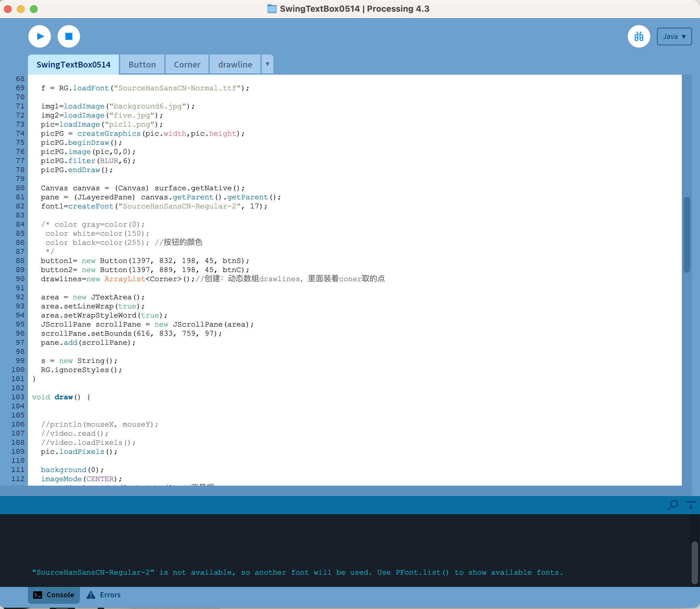Show the Console panel

coord(54,595)
